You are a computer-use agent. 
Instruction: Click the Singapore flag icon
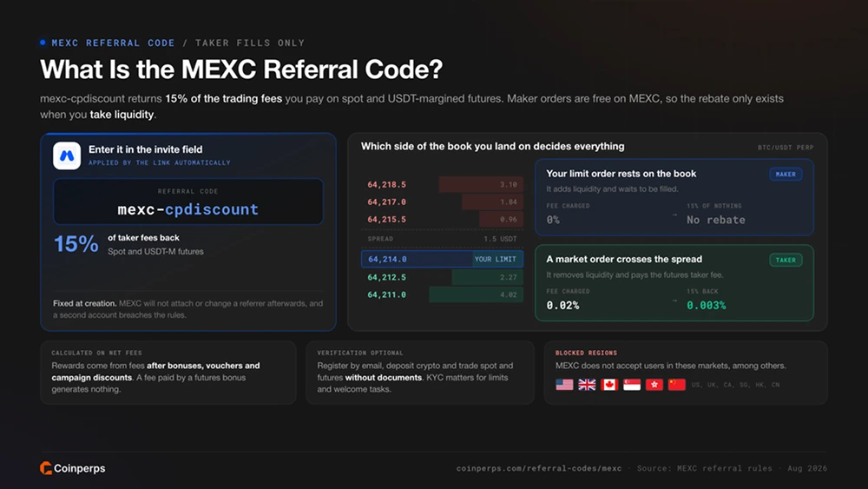click(632, 384)
